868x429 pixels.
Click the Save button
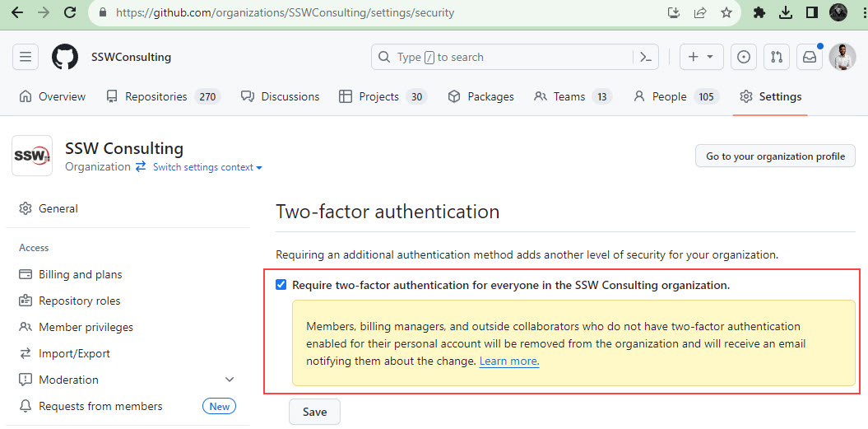click(x=314, y=412)
